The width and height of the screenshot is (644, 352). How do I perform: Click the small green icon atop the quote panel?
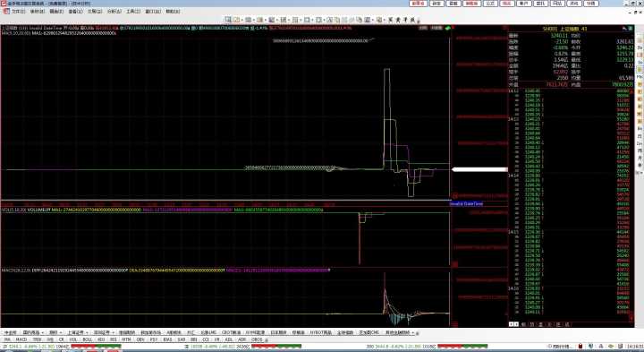(631, 29)
